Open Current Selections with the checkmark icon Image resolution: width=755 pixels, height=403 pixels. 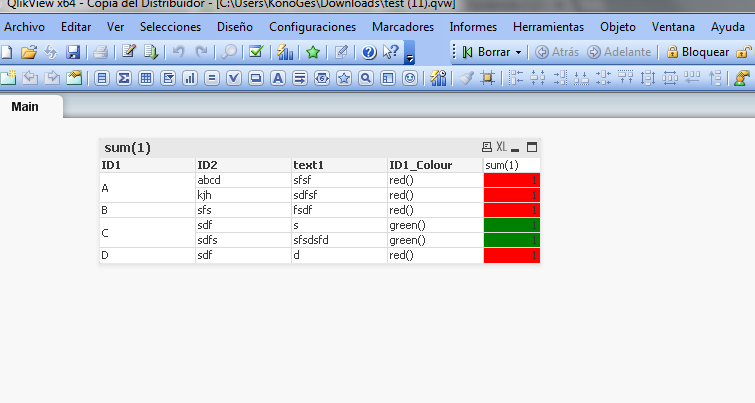point(256,52)
